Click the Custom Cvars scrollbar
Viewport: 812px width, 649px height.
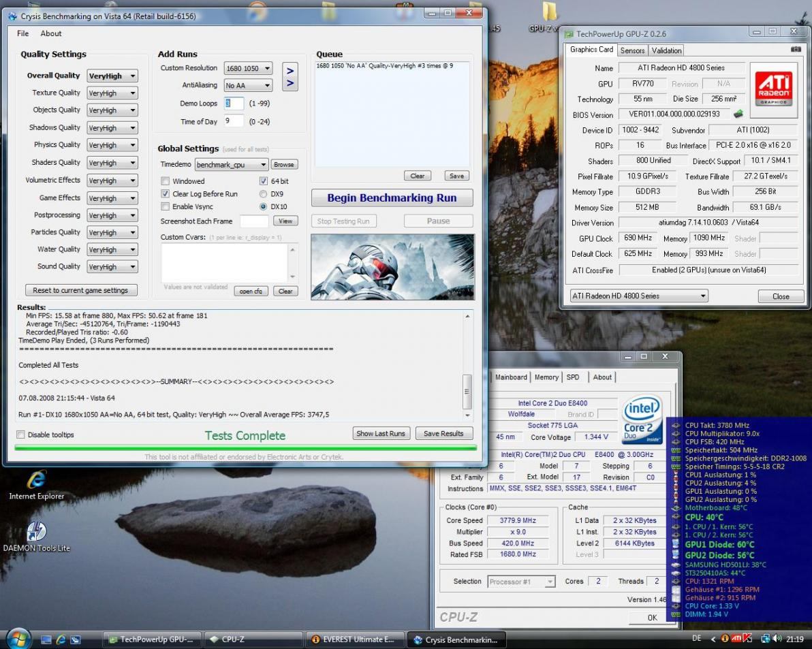tap(293, 263)
